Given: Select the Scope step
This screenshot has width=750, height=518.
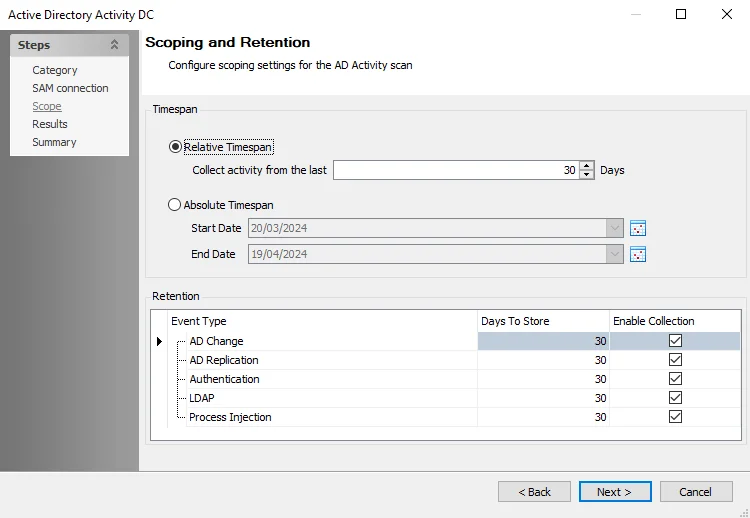Looking at the screenshot, I should click(47, 106).
